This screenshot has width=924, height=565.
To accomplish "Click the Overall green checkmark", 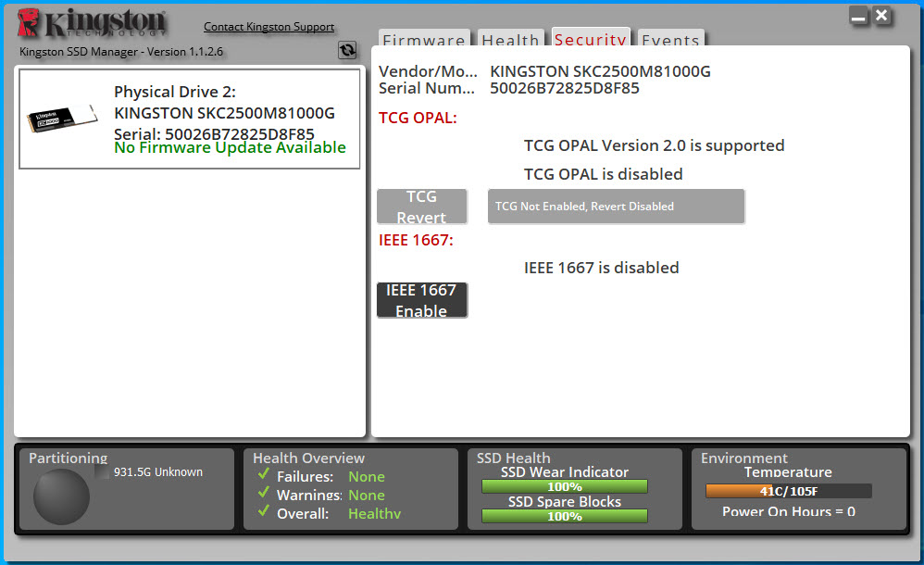I will click(x=264, y=510).
